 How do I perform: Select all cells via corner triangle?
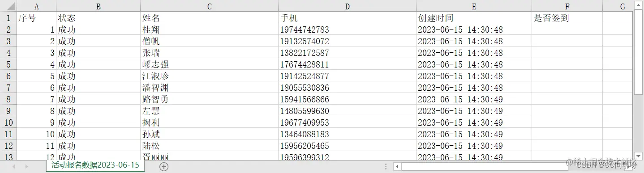tap(9, 6)
